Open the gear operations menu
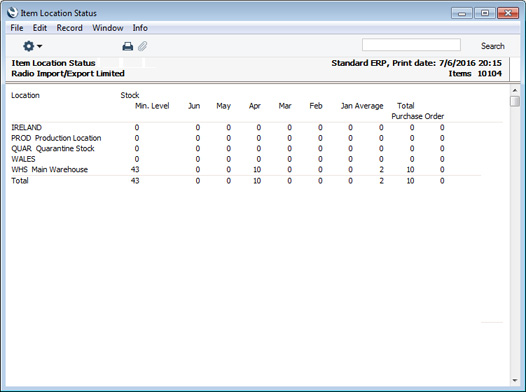Image resolution: width=526 pixels, height=392 pixels. pos(32,46)
